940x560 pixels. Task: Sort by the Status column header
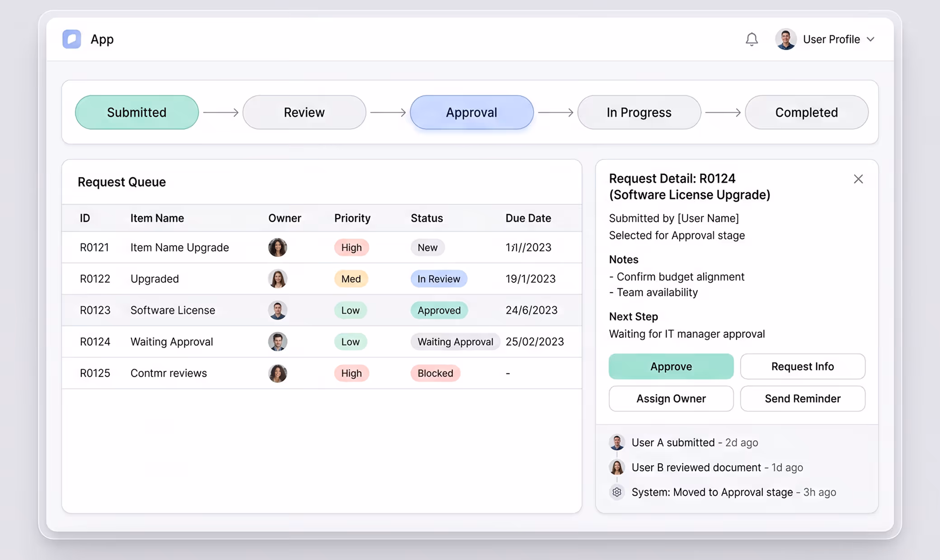(427, 218)
